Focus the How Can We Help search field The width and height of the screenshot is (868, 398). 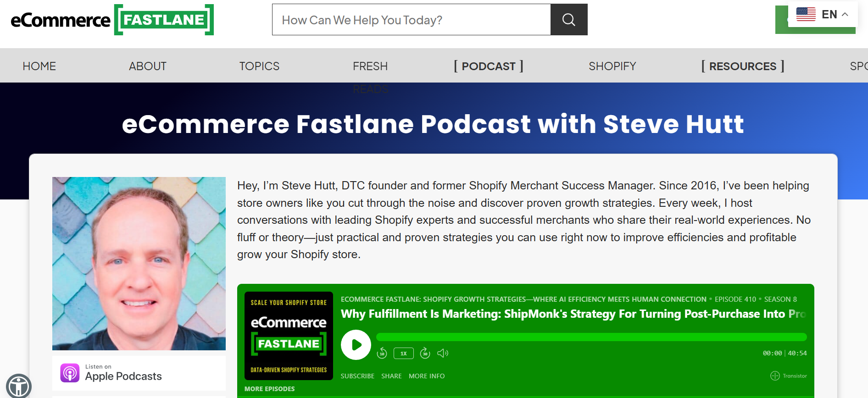(x=411, y=20)
